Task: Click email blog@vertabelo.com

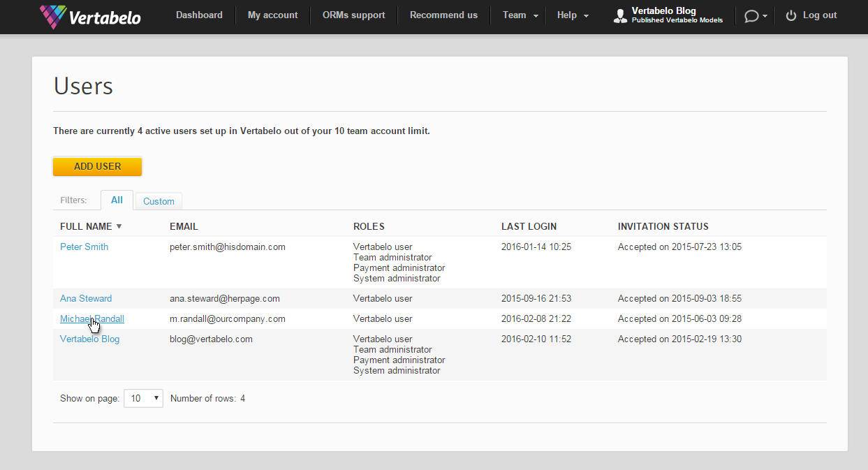Action: (x=211, y=339)
